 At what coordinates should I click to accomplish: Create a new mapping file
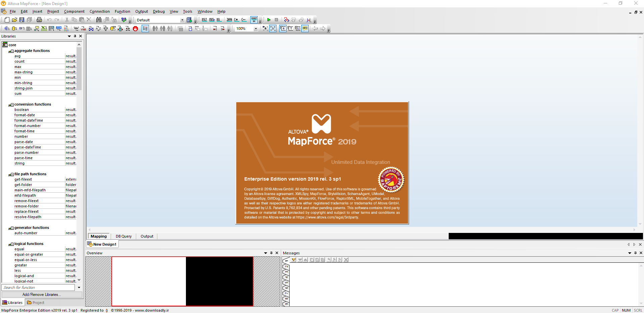pyautogui.click(x=7, y=20)
